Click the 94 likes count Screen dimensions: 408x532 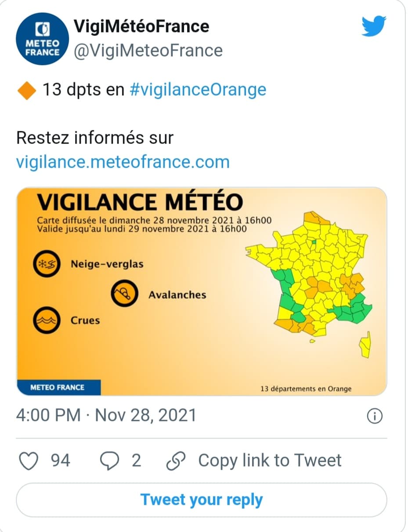[61, 460]
